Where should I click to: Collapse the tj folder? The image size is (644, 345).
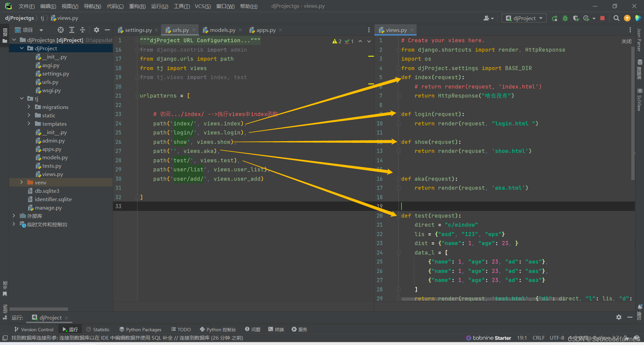pyautogui.click(x=22, y=99)
